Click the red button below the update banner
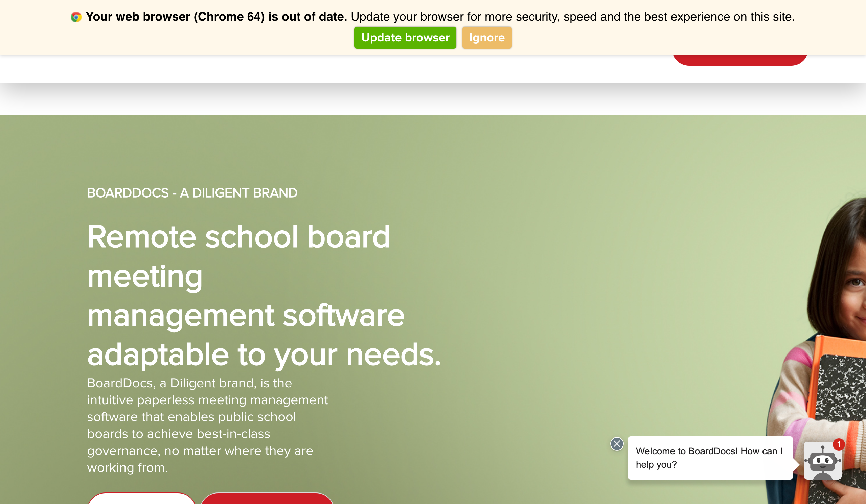The width and height of the screenshot is (866, 504). click(739, 60)
